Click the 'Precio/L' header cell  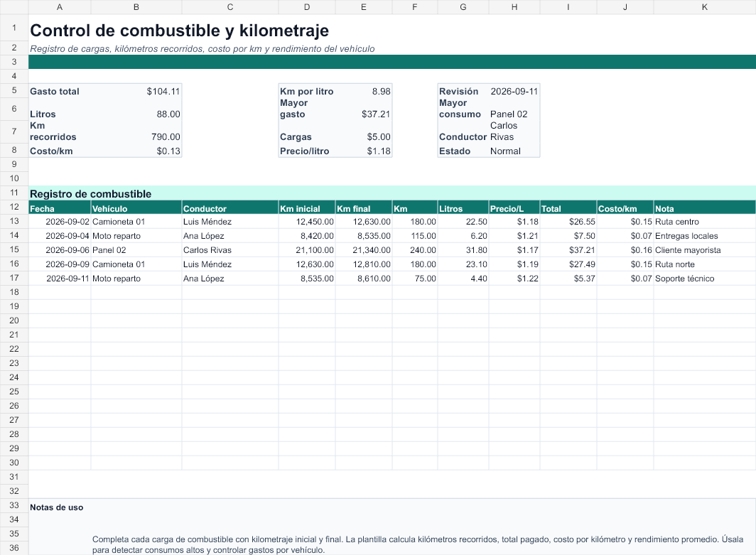point(514,209)
